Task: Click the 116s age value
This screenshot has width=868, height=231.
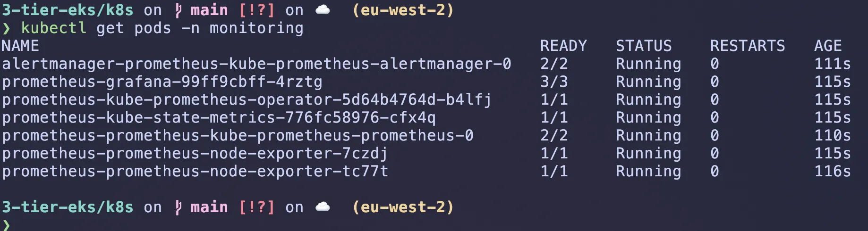Action: click(x=833, y=171)
